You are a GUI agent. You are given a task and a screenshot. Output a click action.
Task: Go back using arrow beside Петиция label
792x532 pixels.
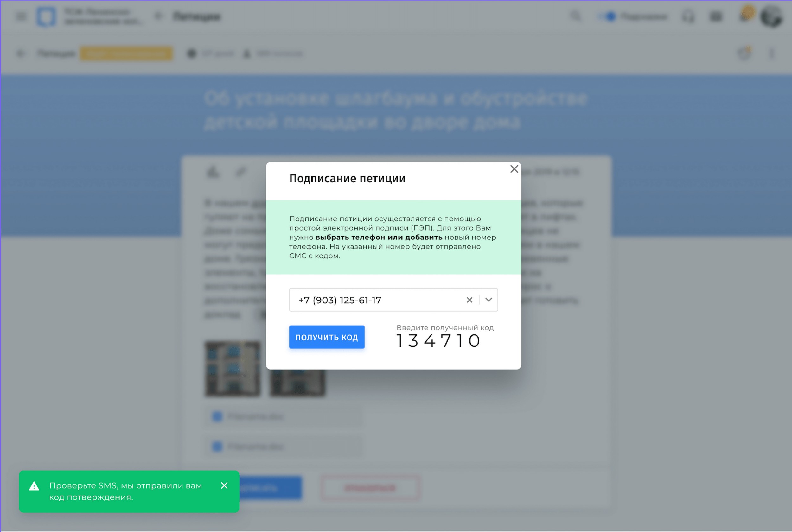tap(20, 54)
